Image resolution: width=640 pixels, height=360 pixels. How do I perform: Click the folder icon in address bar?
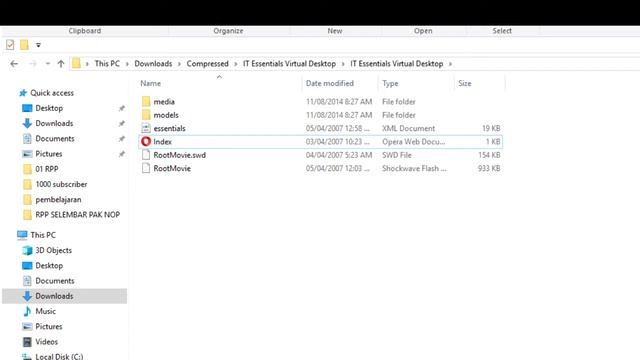[x=76, y=63]
